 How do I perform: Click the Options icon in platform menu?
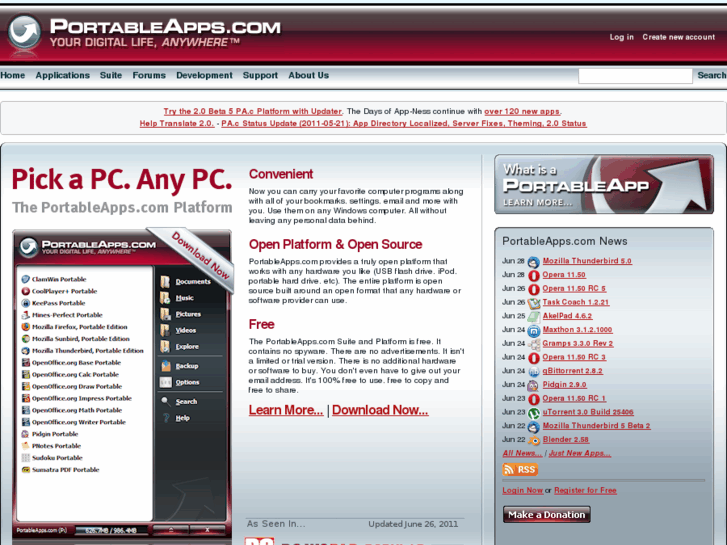click(166, 382)
